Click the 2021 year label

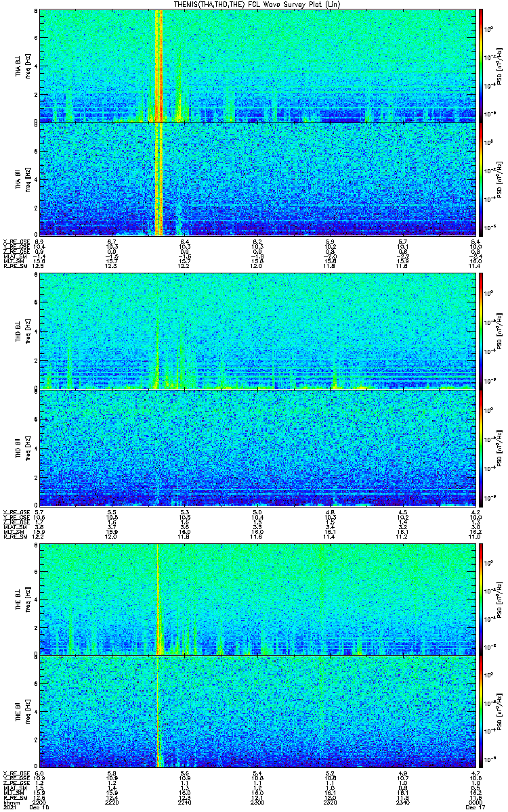[x=9, y=807]
